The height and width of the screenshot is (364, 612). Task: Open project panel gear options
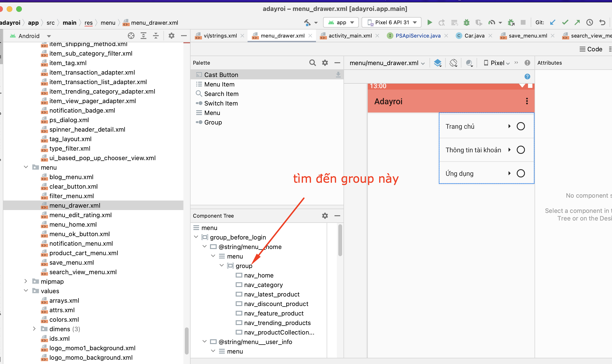171,36
